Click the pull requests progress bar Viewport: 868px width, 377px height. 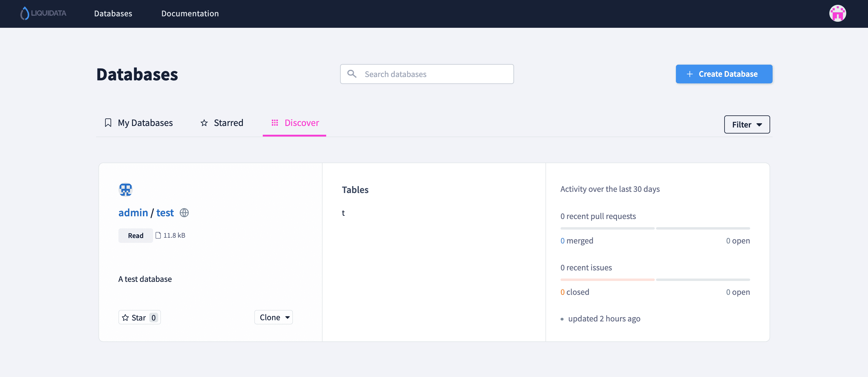(655, 228)
